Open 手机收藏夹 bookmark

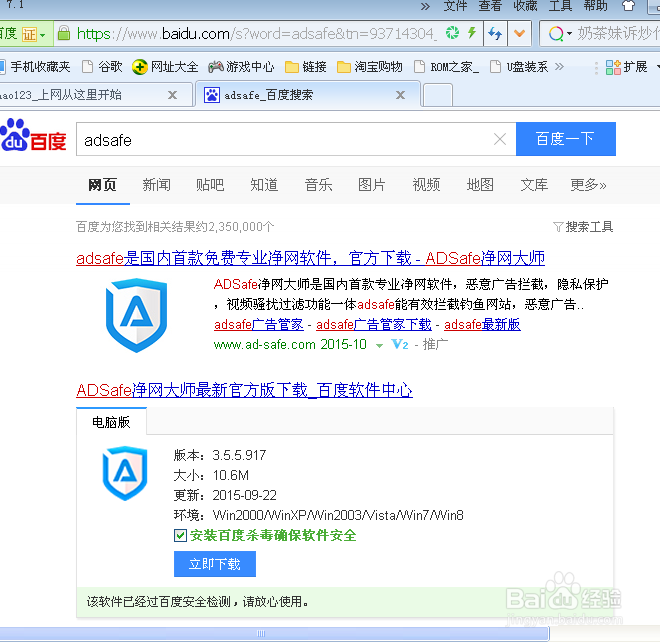click(x=35, y=67)
